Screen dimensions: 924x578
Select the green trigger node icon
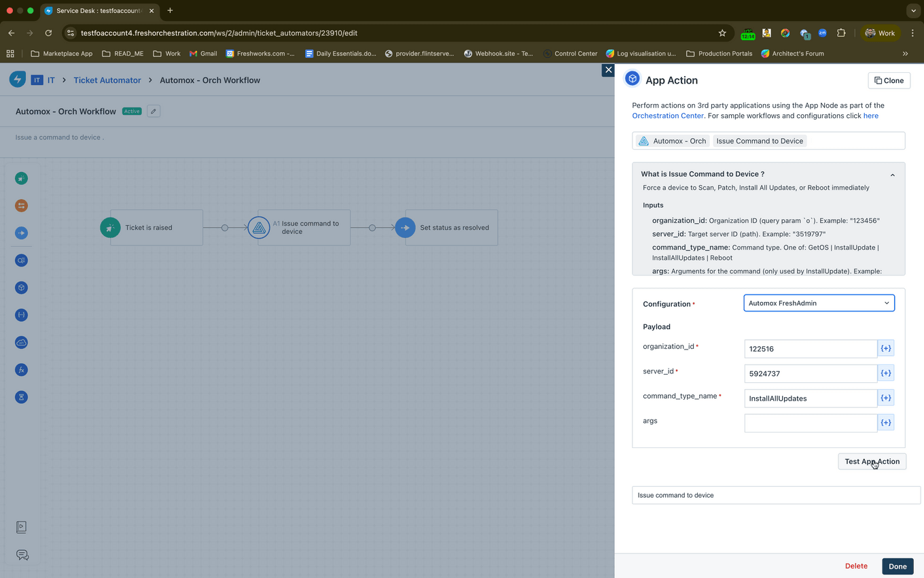(x=21, y=178)
